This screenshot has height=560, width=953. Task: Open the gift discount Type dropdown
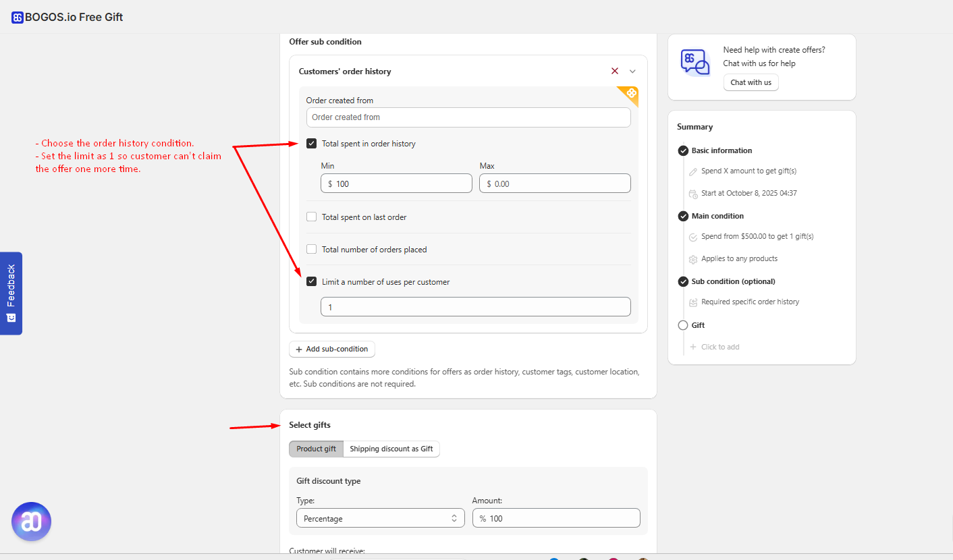(x=381, y=518)
